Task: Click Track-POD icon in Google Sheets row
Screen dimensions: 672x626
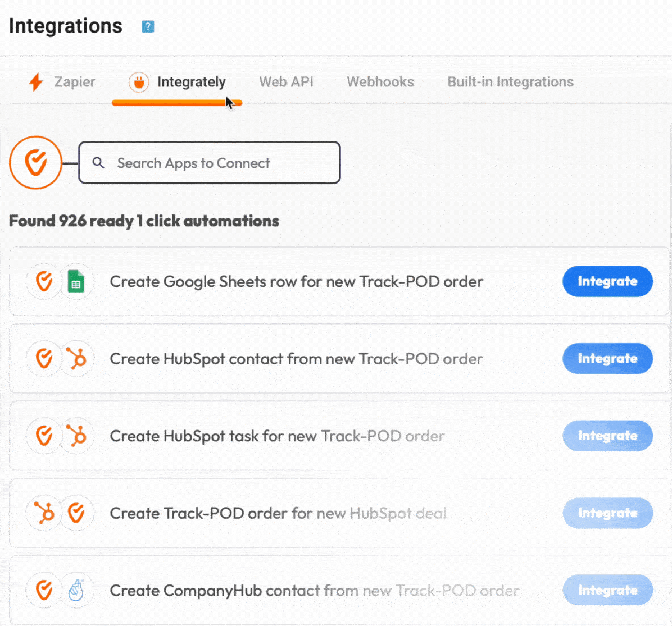Action: [44, 282]
